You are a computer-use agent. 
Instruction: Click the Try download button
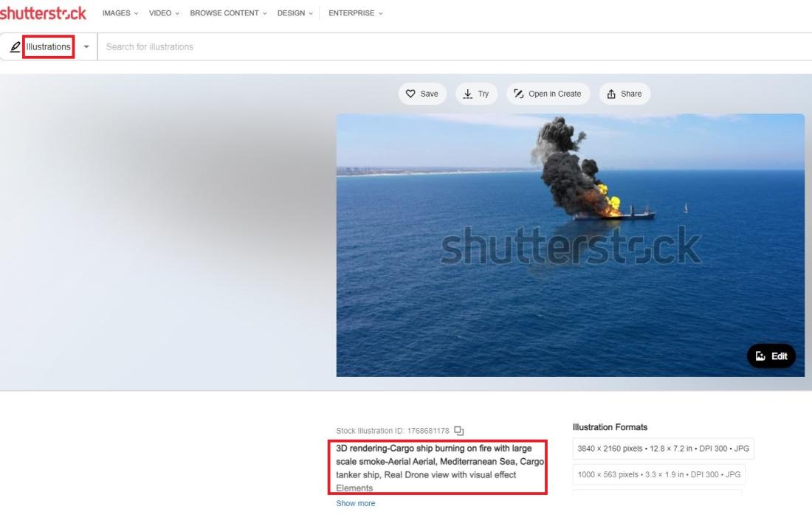(476, 94)
